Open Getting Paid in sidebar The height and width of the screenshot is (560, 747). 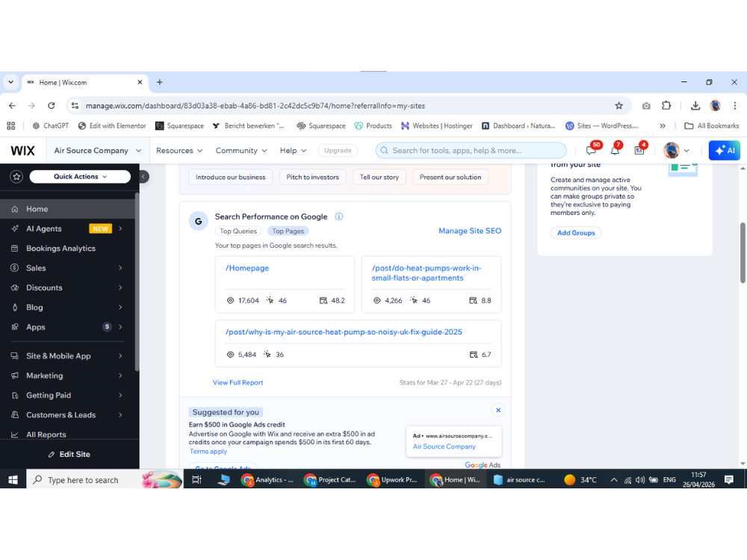pos(68,395)
